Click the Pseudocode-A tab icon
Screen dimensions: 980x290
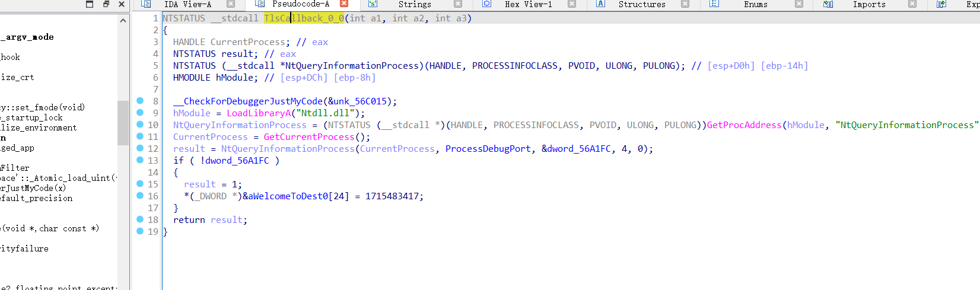(x=259, y=4)
